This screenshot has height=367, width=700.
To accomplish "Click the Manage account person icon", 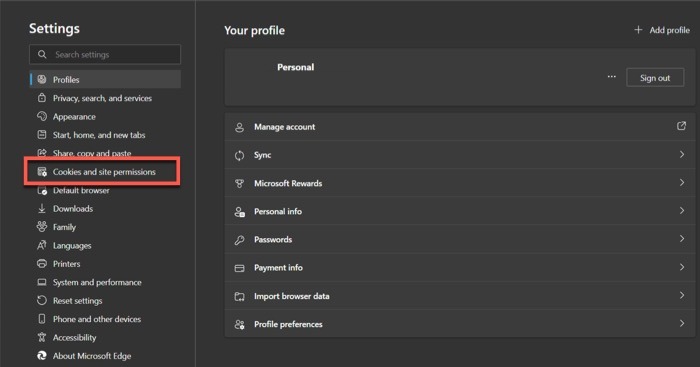I will pyautogui.click(x=239, y=127).
